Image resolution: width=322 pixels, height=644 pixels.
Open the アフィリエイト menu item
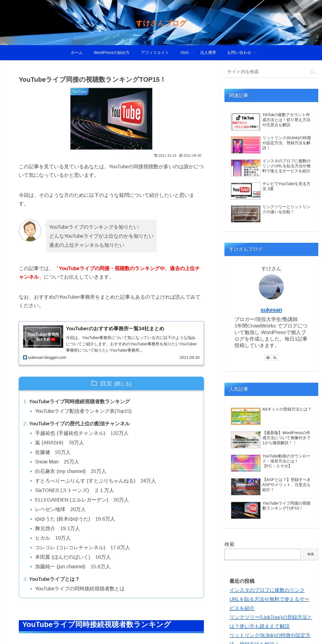point(155,53)
